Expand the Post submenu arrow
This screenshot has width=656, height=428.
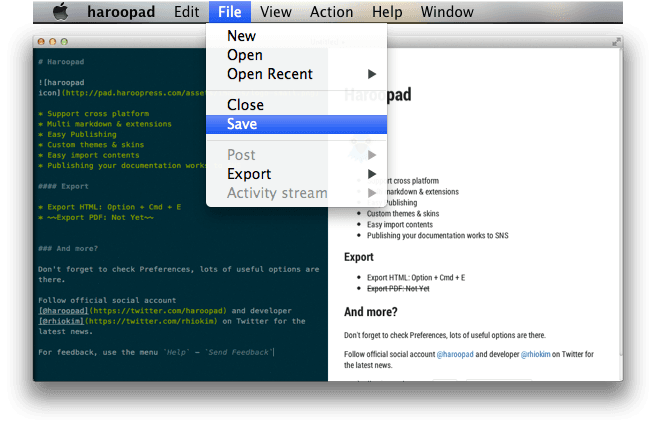[x=372, y=155]
